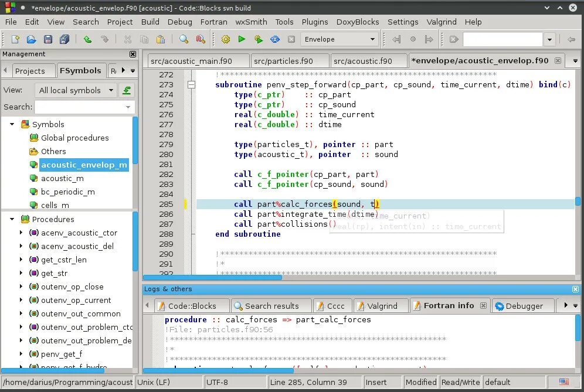
Task: Open the Fortran menu
Action: [x=214, y=22]
